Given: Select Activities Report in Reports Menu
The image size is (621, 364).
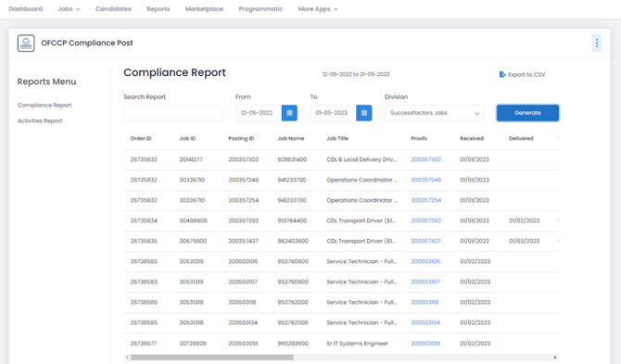Looking at the screenshot, I should point(40,120).
